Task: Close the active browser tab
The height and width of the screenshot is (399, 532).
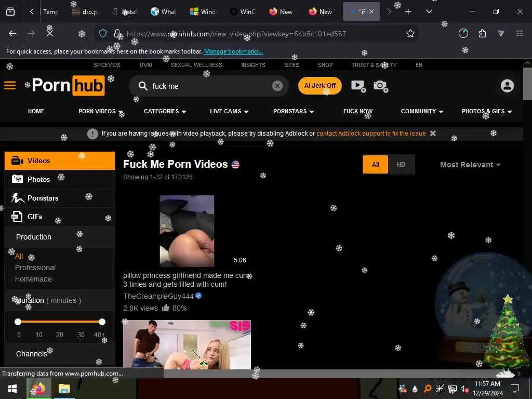Action: click(371, 11)
